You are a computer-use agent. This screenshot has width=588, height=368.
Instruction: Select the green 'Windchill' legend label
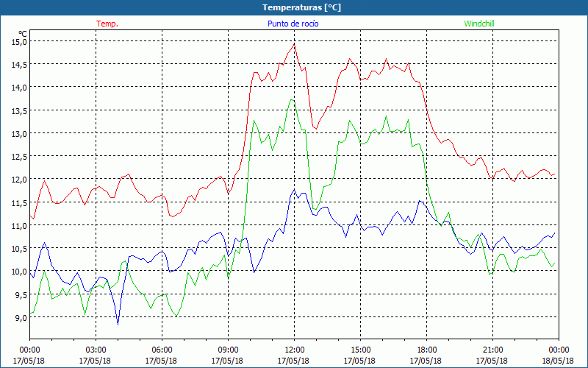click(479, 24)
